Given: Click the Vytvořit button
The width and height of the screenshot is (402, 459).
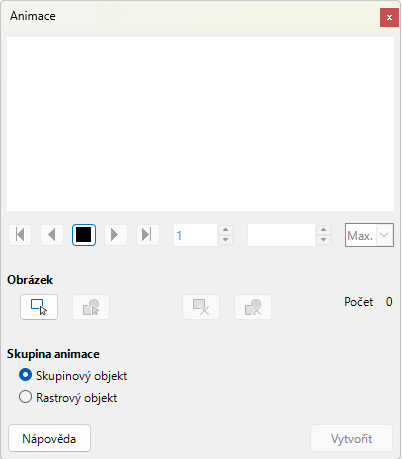Looking at the screenshot, I should (351, 438).
